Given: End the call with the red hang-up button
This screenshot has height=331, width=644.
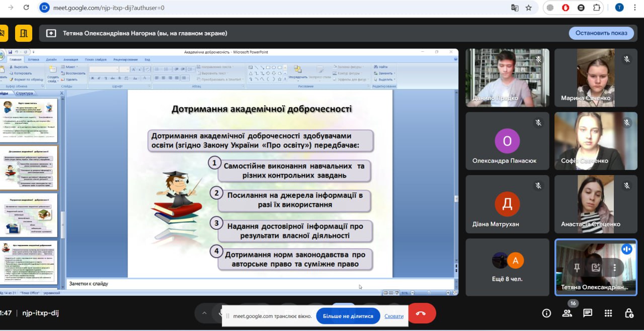Looking at the screenshot, I should click(421, 313).
